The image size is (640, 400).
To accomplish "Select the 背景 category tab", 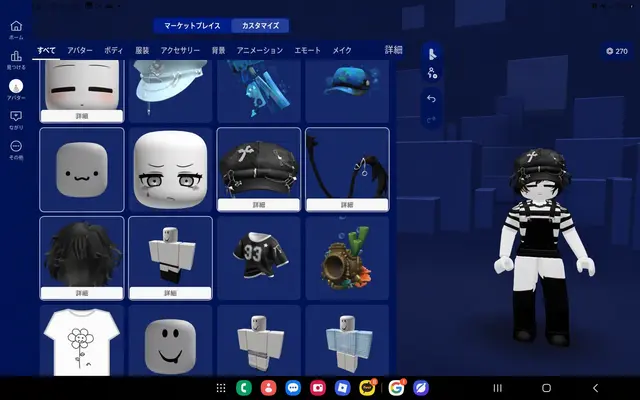I will [218, 50].
